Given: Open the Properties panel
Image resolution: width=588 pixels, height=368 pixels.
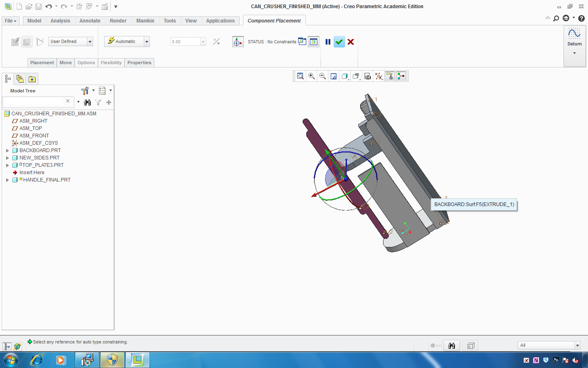Looking at the screenshot, I should click(x=139, y=63).
